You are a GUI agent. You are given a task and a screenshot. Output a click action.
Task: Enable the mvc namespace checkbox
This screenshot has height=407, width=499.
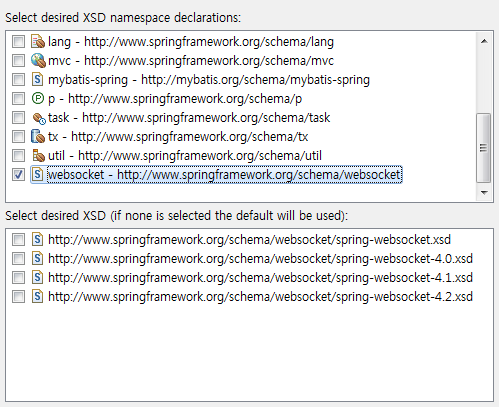coord(18,61)
